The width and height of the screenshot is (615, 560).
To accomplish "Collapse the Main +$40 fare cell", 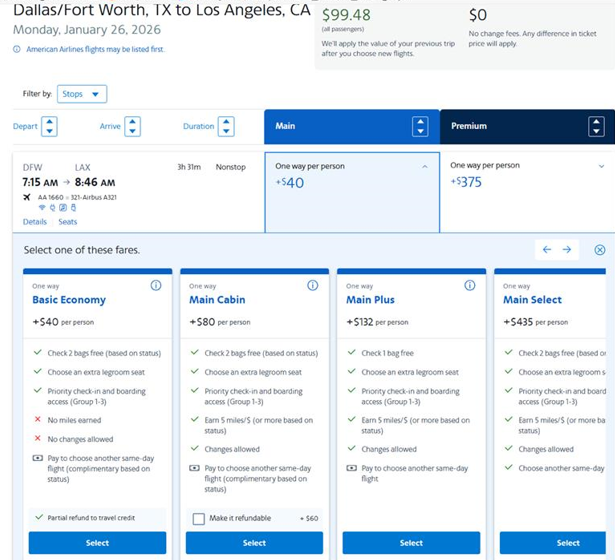I will (x=425, y=166).
